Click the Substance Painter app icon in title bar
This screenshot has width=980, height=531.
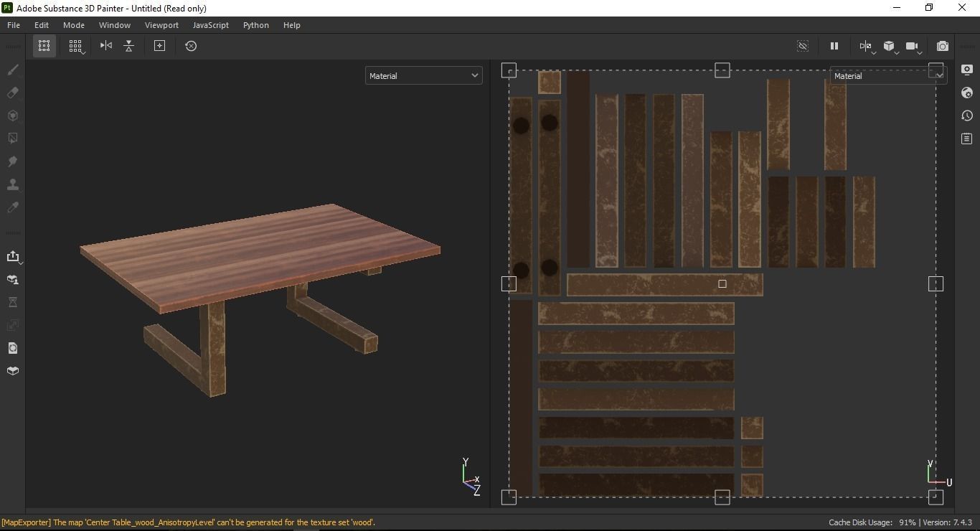(x=7, y=8)
